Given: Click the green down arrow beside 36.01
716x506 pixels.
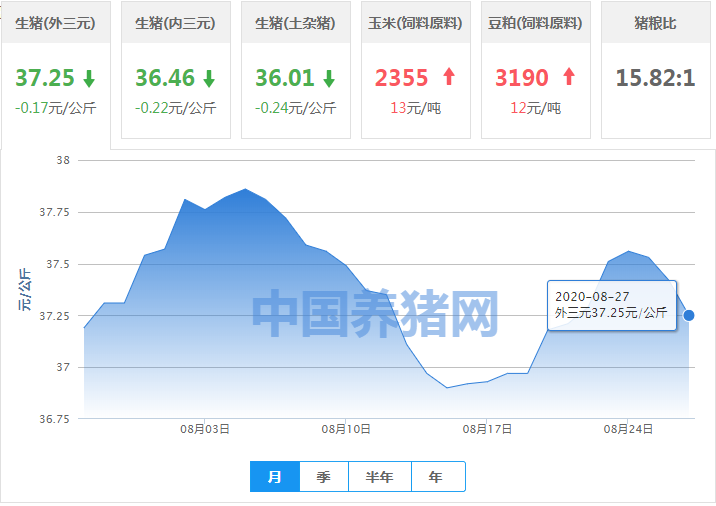Looking at the screenshot, I should (x=329, y=78).
